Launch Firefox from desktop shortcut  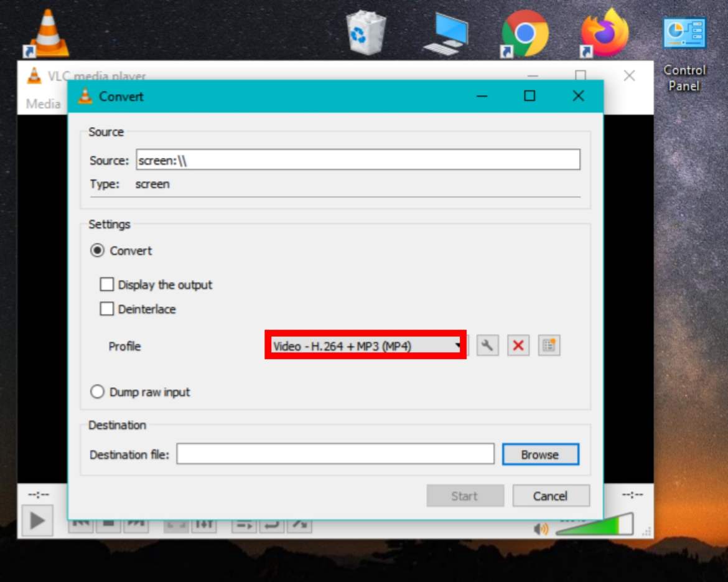coord(604,32)
